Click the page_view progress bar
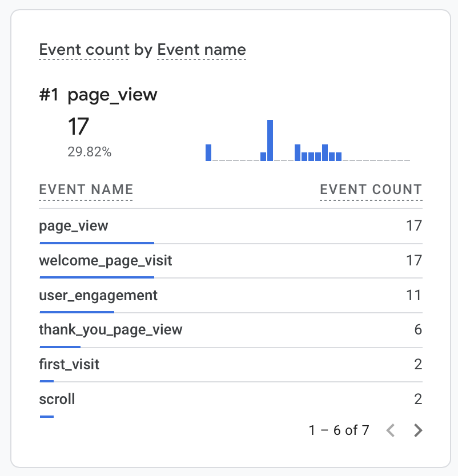The height and width of the screenshot is (476, 458). click(x=97, y=243)
